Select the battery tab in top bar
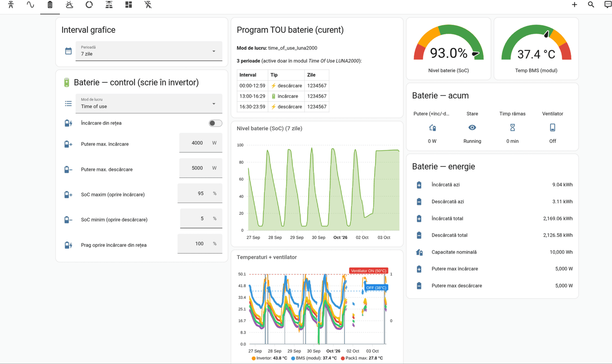The width and height of the screenshot is (612, 364). pyautogui.click(x=50, y=5)
